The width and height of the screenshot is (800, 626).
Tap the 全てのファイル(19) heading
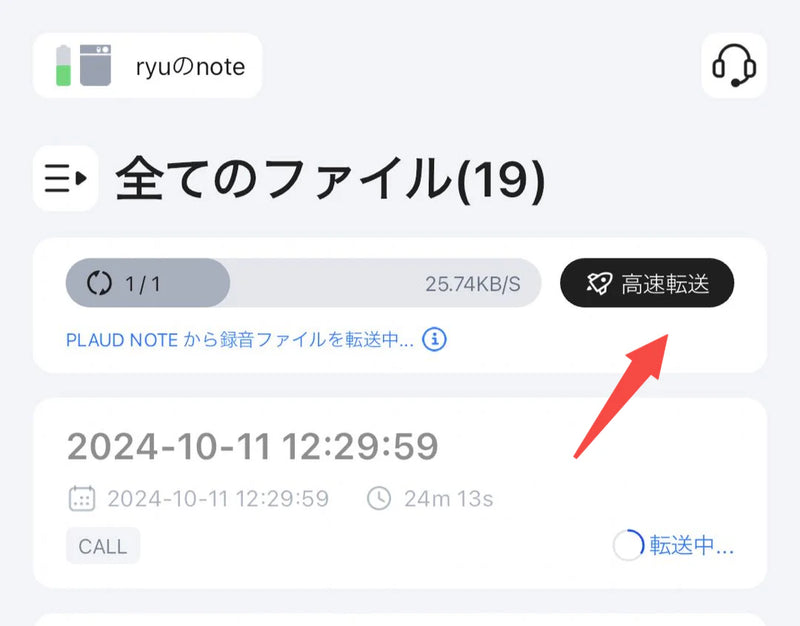tap(331, 179)
